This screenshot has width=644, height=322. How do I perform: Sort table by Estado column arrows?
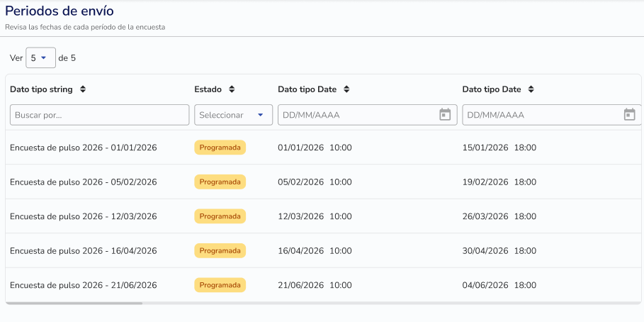(x=232, y=89)
